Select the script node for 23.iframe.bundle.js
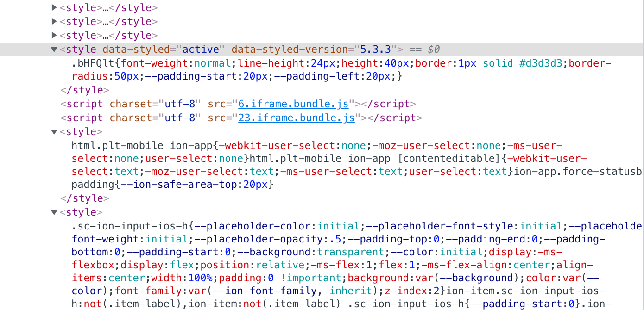 tap(241, 118)
